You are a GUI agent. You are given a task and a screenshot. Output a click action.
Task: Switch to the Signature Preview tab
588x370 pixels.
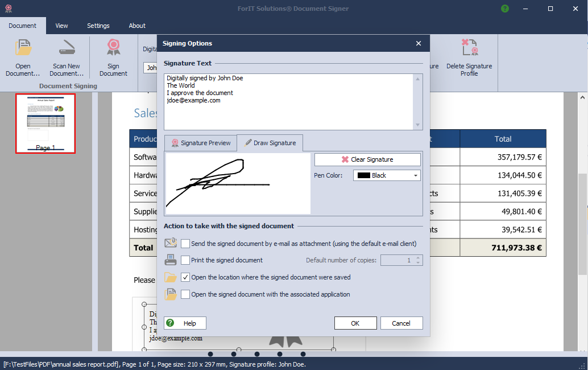200,143
